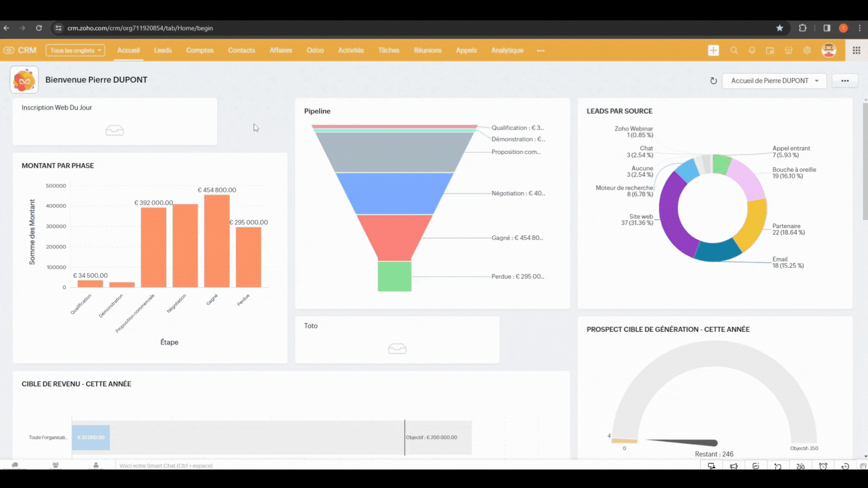The height and width of the screenshot is (488, 868).
Task: Click the green Perdue funnel block
Action: 395,276
